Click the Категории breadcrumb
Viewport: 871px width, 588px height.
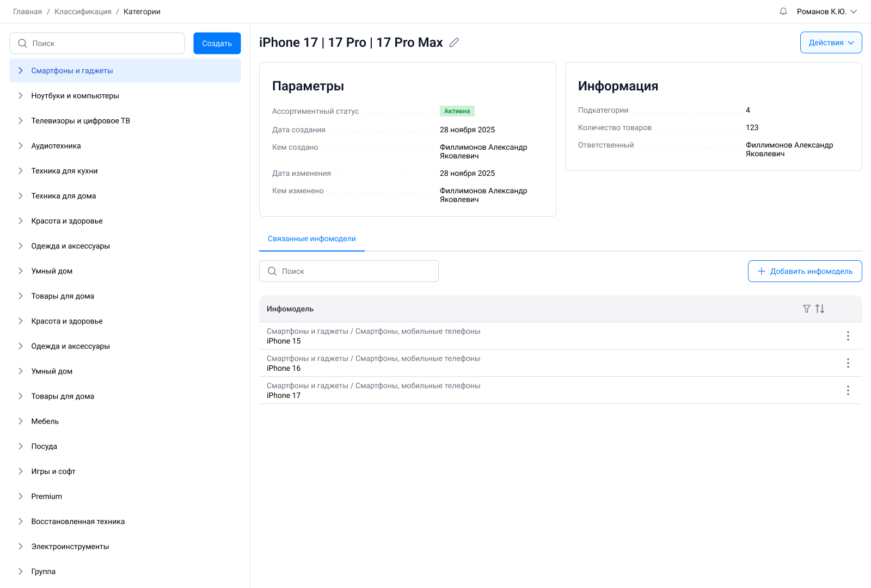(x=142, y=11)
